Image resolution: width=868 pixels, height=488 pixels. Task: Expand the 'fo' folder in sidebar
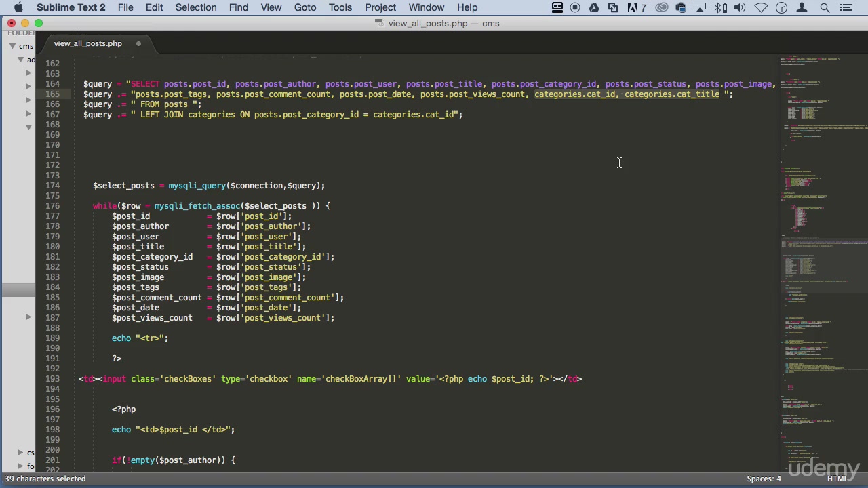(21, 466)
